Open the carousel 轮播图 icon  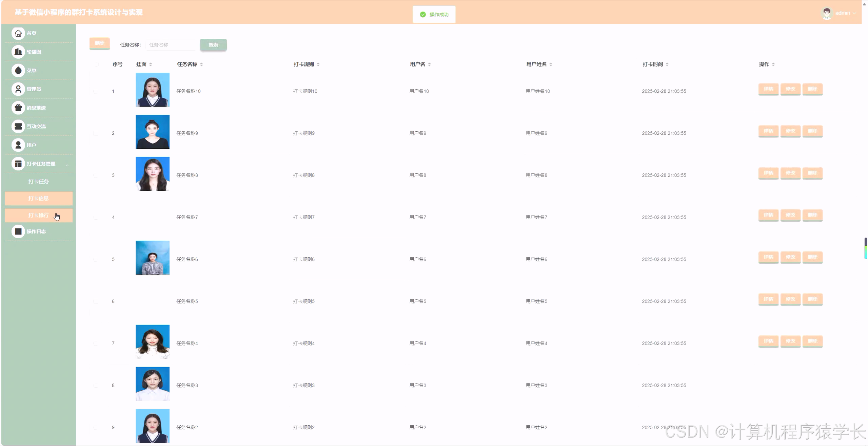[18, 52]
